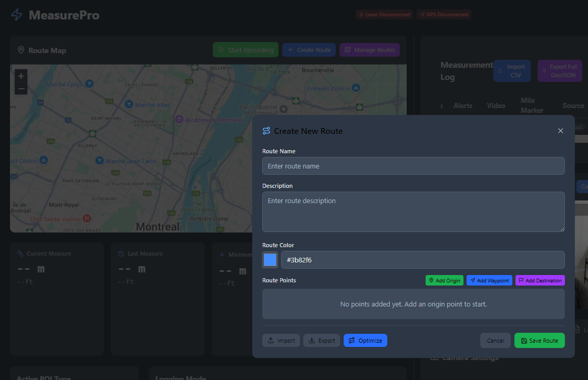588x380 pixels.
Task: Add a waypoint to the route
Action: coord(489,280)
